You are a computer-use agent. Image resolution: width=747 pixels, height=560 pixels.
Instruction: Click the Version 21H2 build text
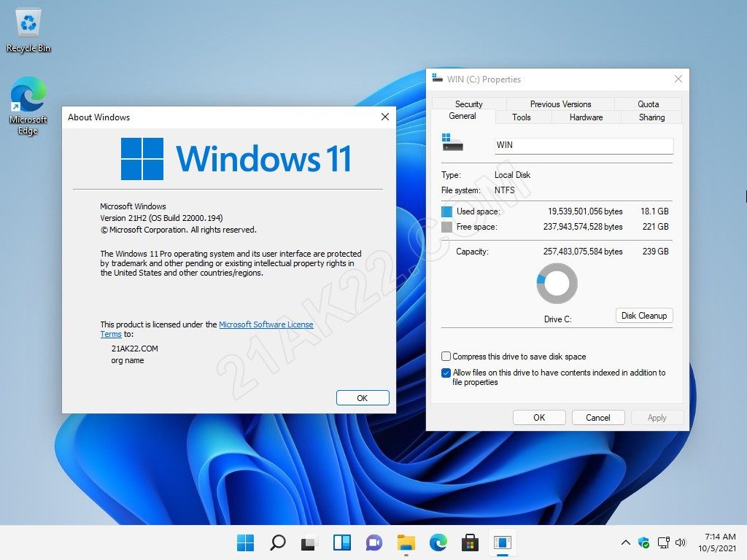tap(161, 218)
